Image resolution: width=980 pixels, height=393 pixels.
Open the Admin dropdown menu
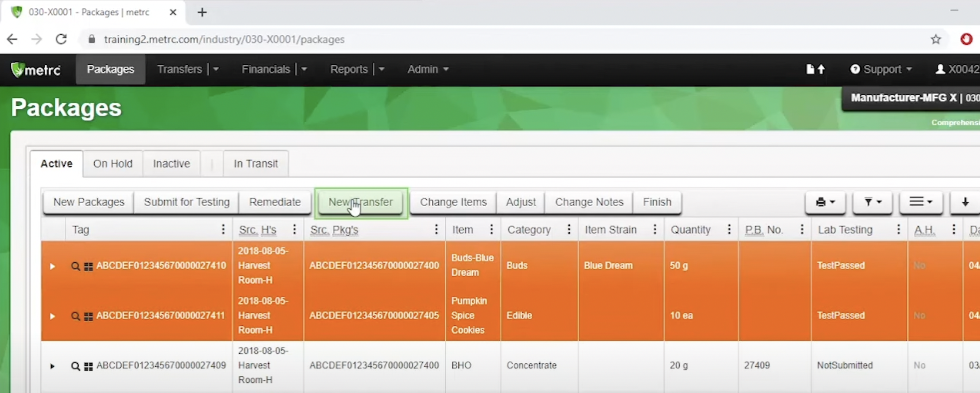[x=428, y=69]
